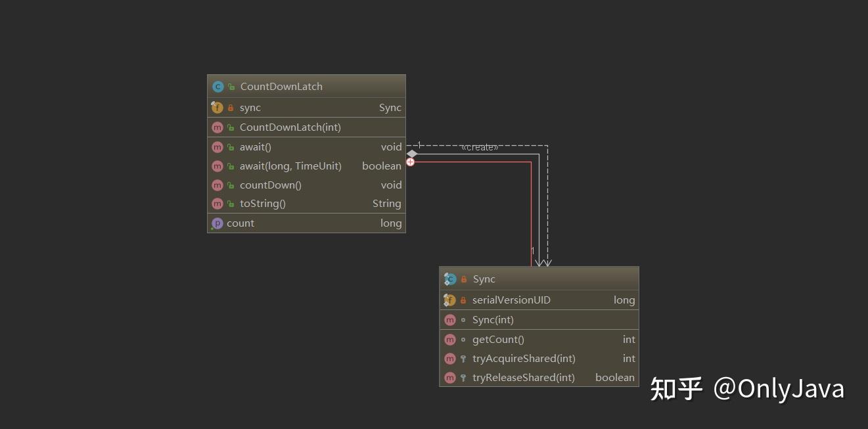Click the boolean return type of tryReleaseShared
Image resolution: width=868 pixels, height=429 pixels.
pos(615,378)
